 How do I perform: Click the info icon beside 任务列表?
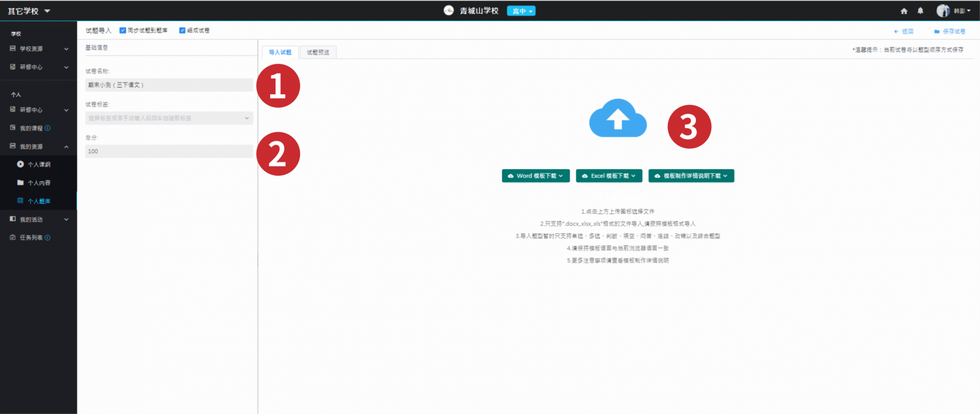pyautogui.click(x=48, y=238)
